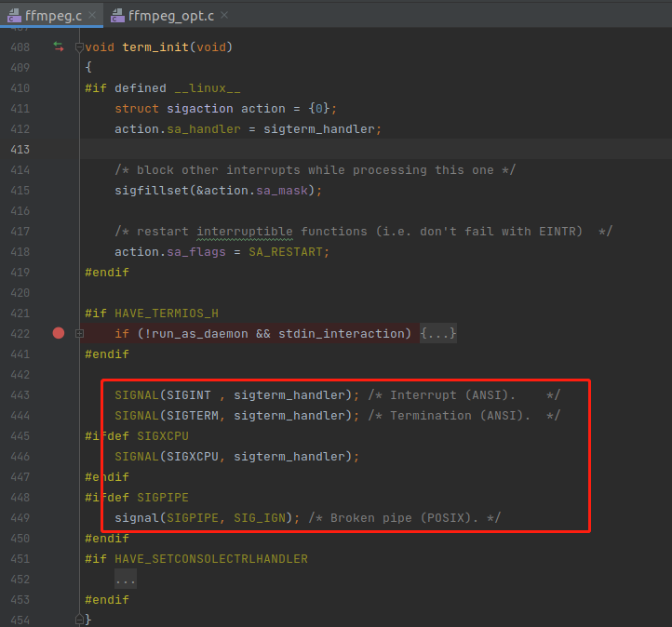Image resolution: width=672 pixels, height=627 pixels.
Task: Add a breakpoint in the gutter at line 443
Action: (59, 395)
